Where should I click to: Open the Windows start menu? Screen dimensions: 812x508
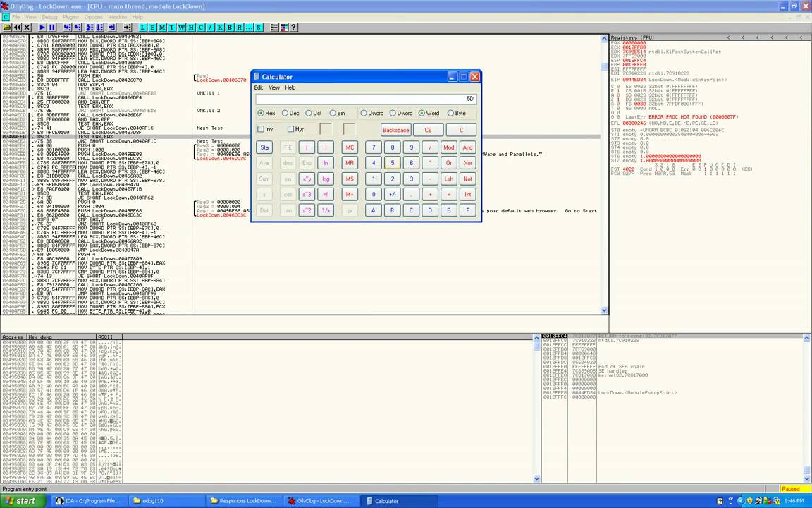coord(22,501)
